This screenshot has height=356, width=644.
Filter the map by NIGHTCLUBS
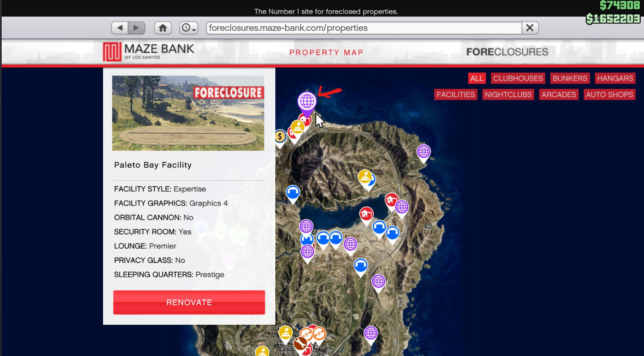[508, 95]
